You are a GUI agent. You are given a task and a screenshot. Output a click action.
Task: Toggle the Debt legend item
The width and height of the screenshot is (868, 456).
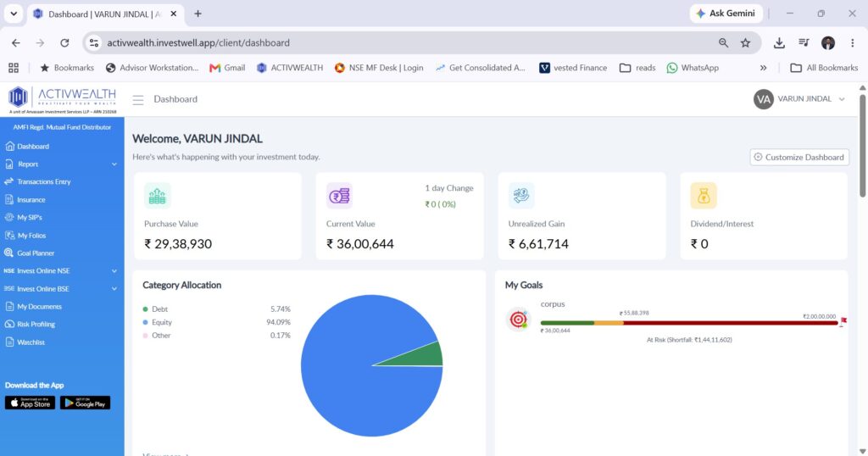155,309
